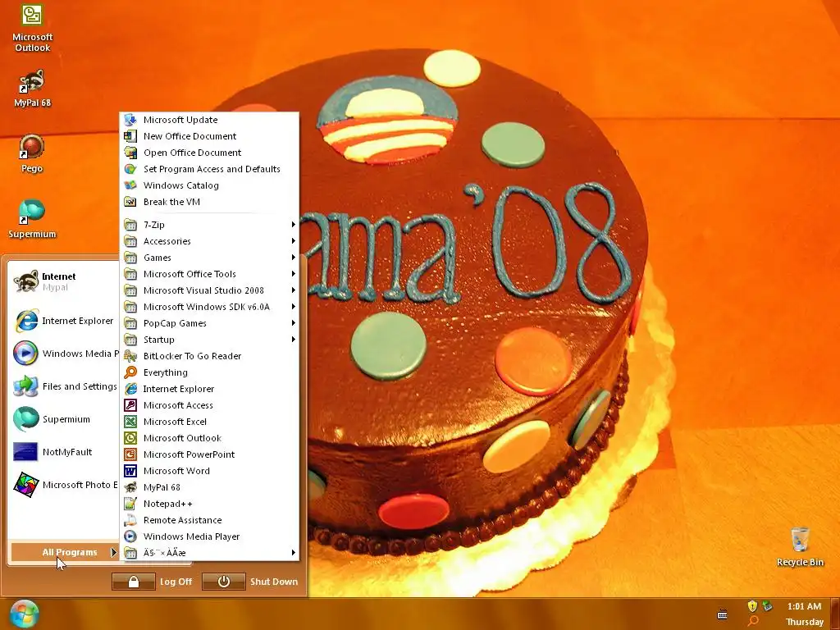Click the Files and Settings transfer icon
Image resolution: width=840 pixels, height=630 pixels.
(x=25, y=386)
